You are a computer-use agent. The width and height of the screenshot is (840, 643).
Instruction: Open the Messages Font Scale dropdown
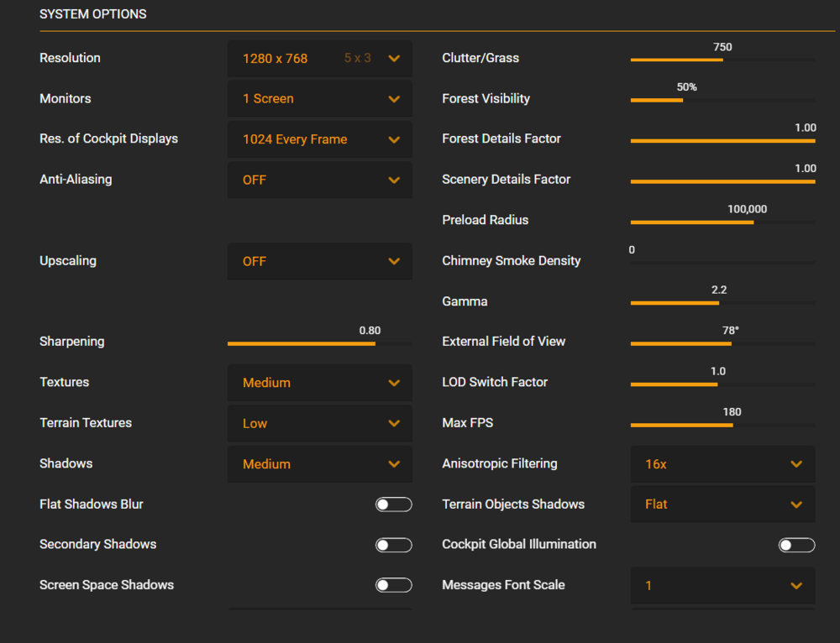[722, 586]
